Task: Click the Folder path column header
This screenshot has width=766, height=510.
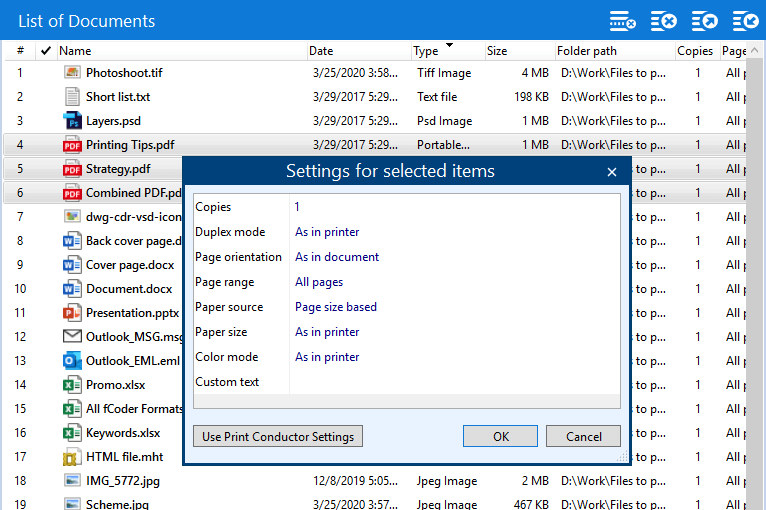Action: [x=588, y=51]
